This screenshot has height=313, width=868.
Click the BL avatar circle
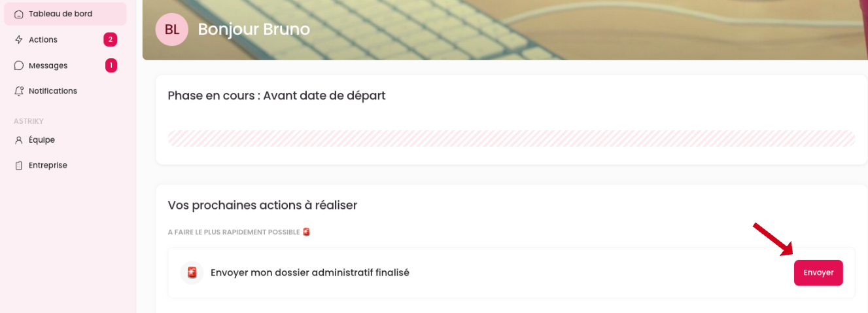pyautogui.click(x=171, y=29)
